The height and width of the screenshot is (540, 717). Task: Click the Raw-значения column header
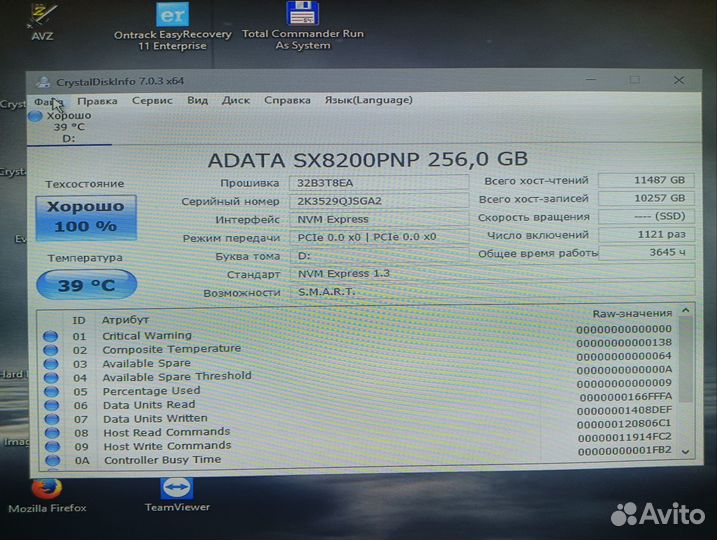tap(632, 314)
